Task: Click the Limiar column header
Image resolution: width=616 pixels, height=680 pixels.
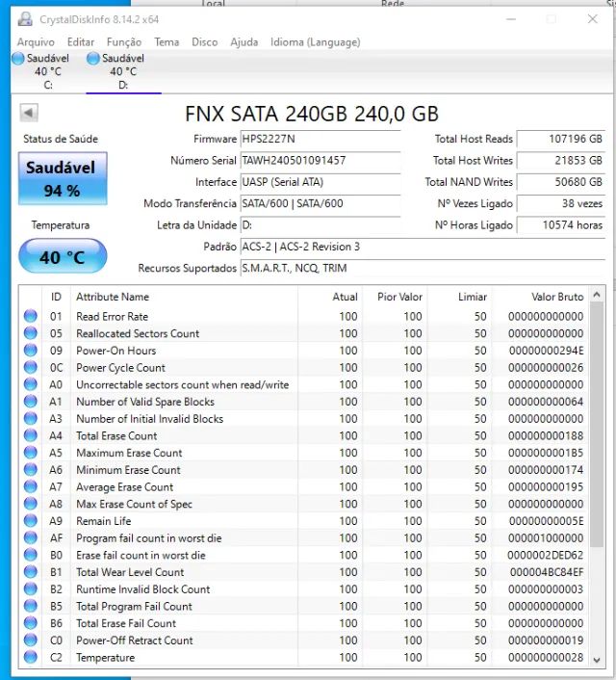Action: tap(459, 297)
